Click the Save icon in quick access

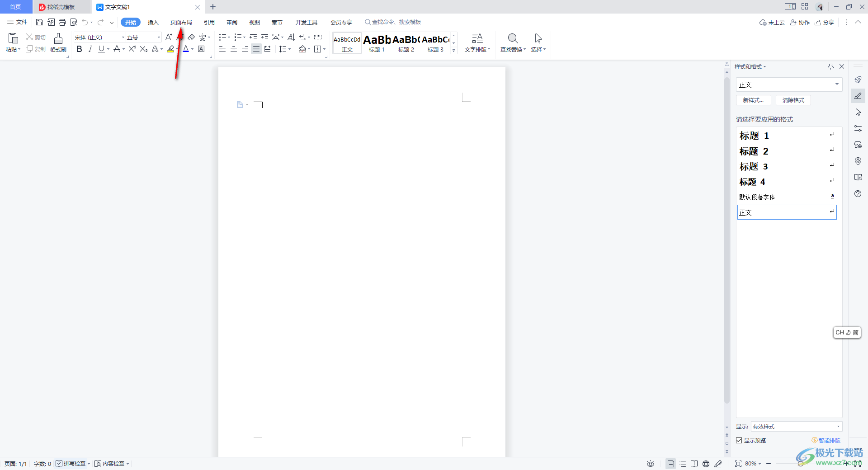click(x=39, y=22)
